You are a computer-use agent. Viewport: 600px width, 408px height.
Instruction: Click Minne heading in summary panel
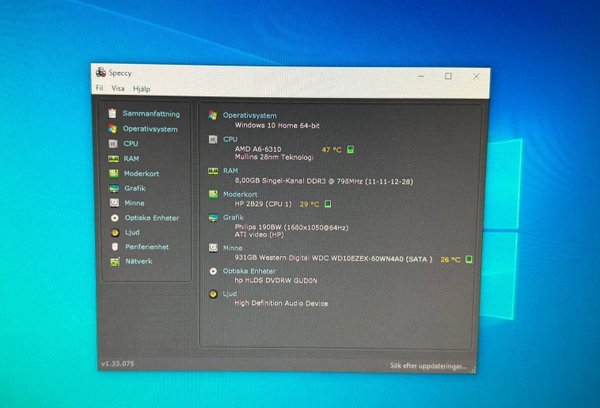233,248
